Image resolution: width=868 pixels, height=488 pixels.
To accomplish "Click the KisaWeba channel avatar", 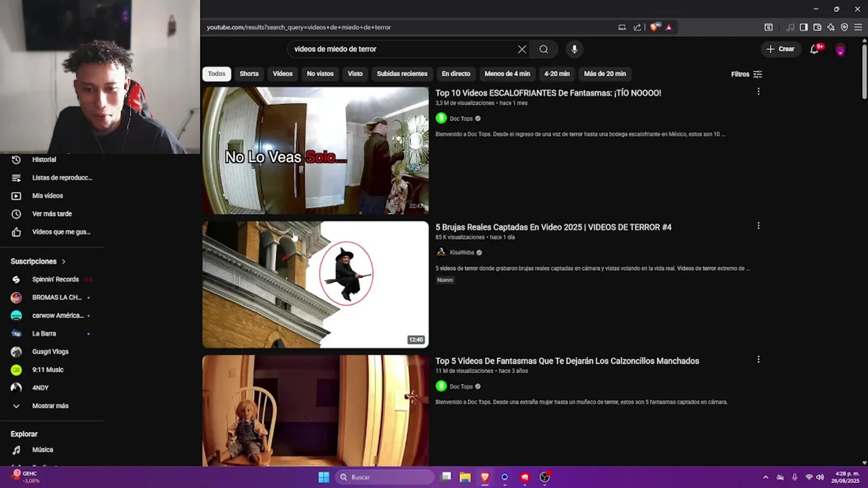I will 441,252.
